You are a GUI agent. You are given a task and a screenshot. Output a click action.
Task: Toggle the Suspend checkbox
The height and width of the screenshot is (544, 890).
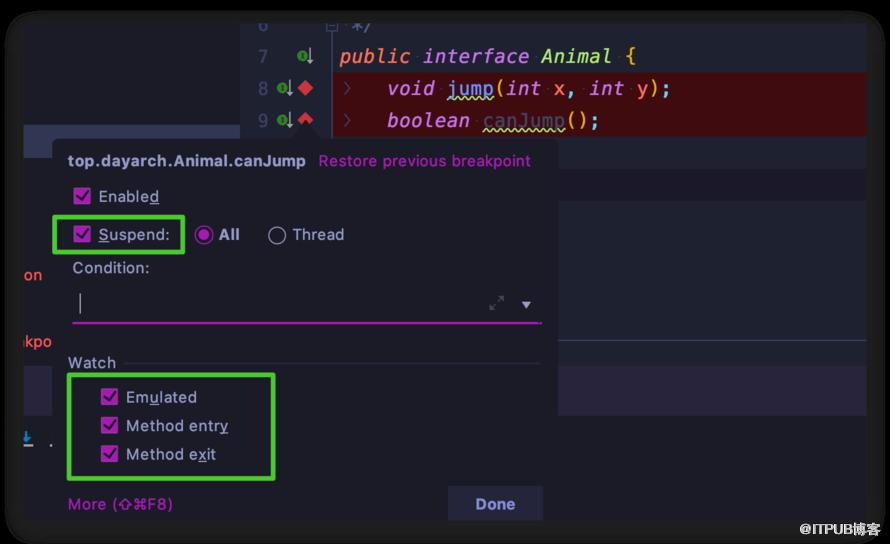(x=82, y=234)
